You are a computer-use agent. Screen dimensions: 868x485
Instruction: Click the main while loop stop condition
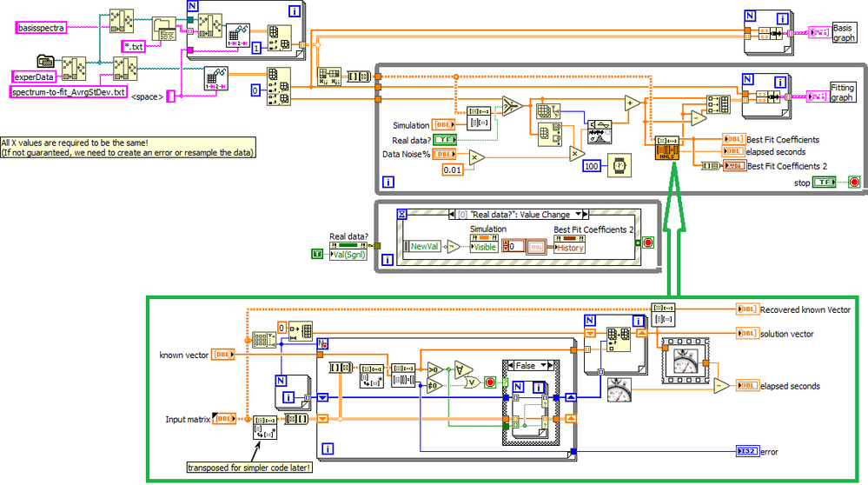854,183
